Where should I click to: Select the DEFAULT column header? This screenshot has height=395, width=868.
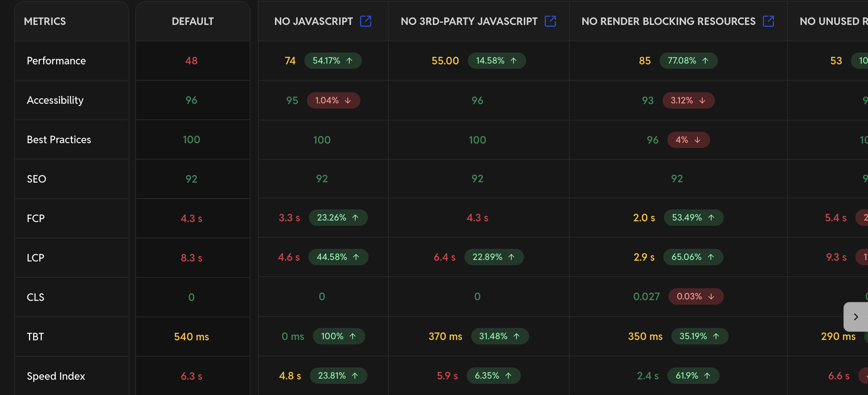tap(192, 21)
